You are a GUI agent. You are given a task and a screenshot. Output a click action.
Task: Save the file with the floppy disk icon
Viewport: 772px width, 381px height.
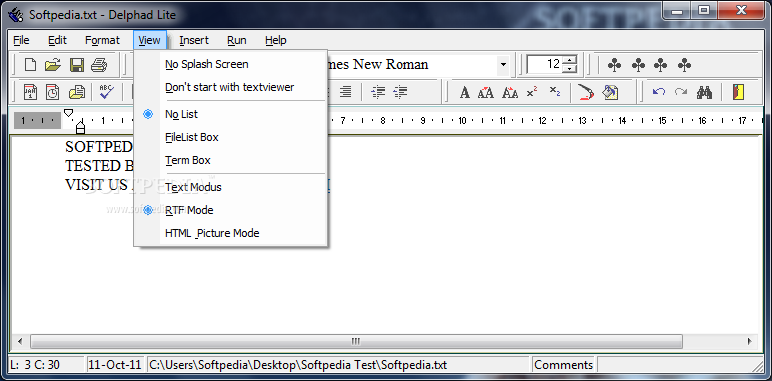point(76,64)
